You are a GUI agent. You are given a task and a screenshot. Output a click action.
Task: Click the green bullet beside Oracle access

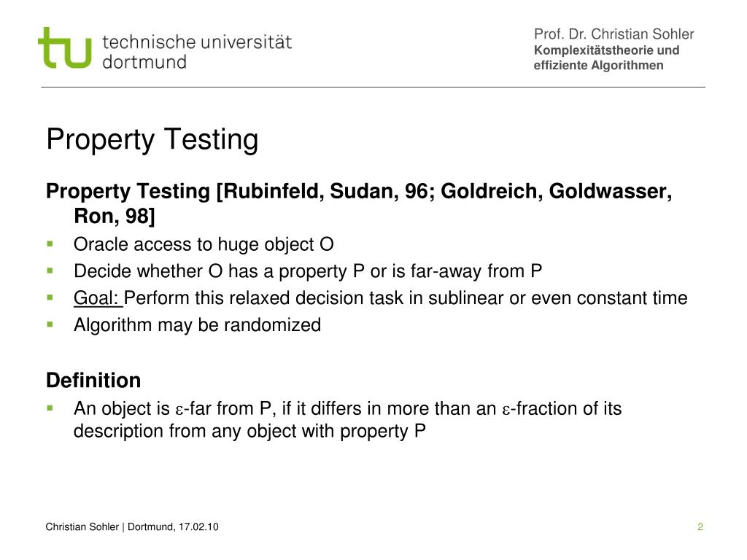click(x=50, y=244)
